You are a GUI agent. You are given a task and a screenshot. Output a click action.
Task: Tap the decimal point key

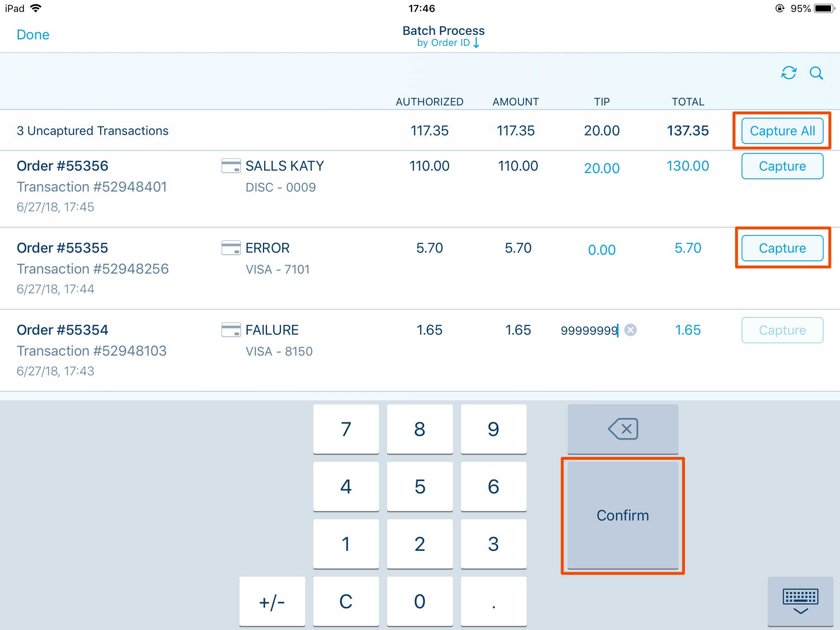(493, 601)
